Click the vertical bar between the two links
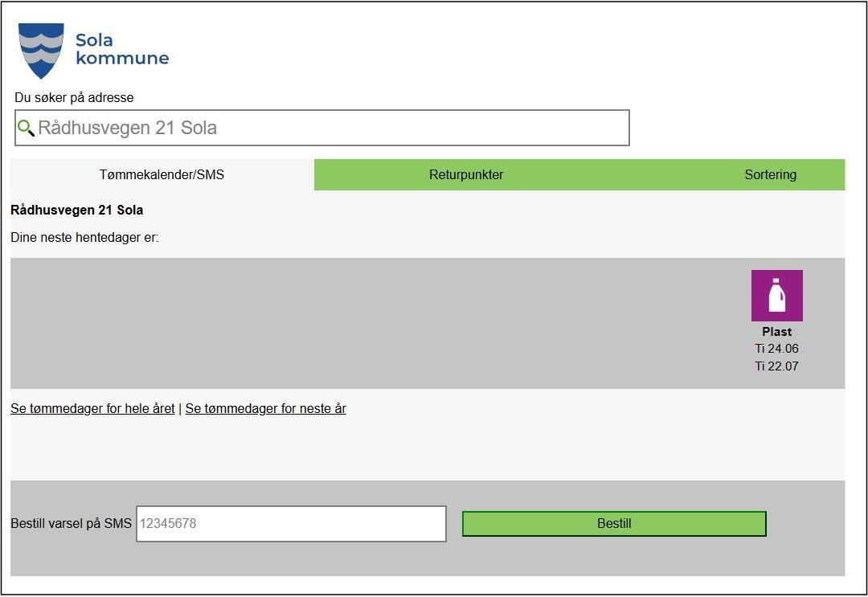The height and width of the screenshot is (597, 868). [180, 408]
